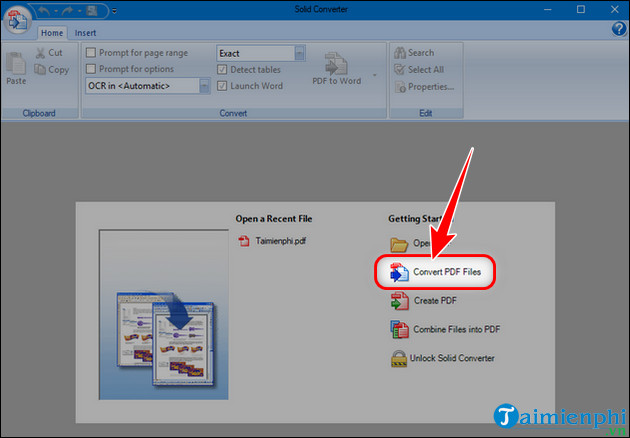This screenshot has width=630, height=438.
Task: Switch to the Insert ribbon tab
Action: (85, 33)
